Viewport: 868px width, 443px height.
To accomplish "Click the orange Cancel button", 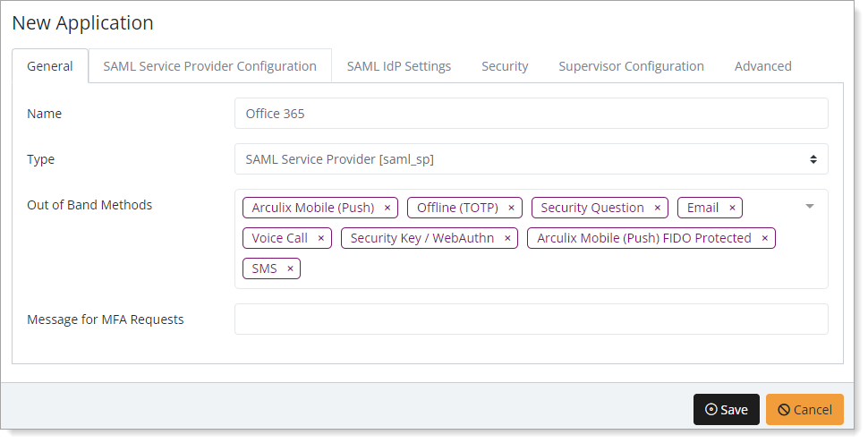I will pyautogui.click(x=804, y=409).
